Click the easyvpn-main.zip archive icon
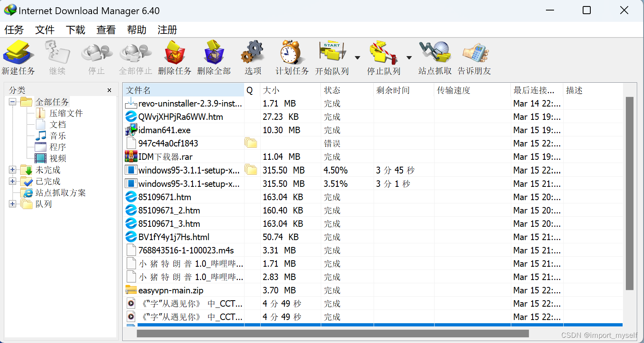 [131, 290]
